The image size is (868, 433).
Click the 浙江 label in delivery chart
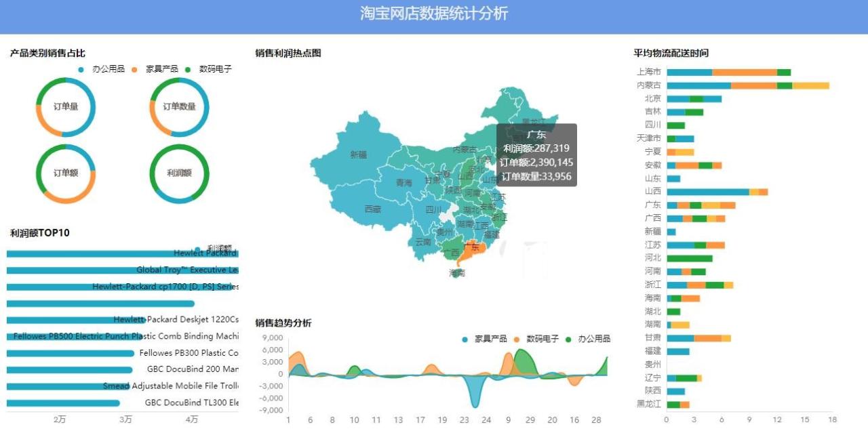653,285
